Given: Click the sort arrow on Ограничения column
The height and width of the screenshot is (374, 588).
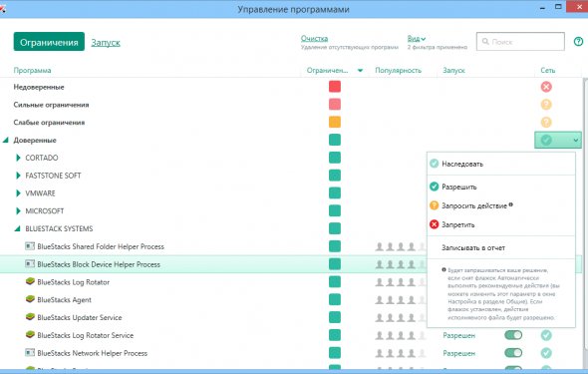Looking at the screenshot, I should 360,70.
